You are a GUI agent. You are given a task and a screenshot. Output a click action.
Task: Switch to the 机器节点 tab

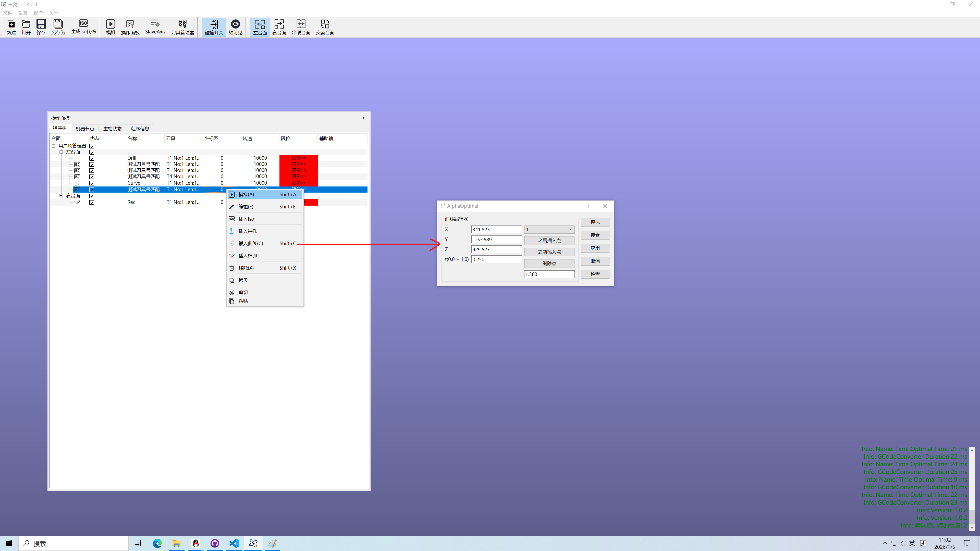pos(85,129)
